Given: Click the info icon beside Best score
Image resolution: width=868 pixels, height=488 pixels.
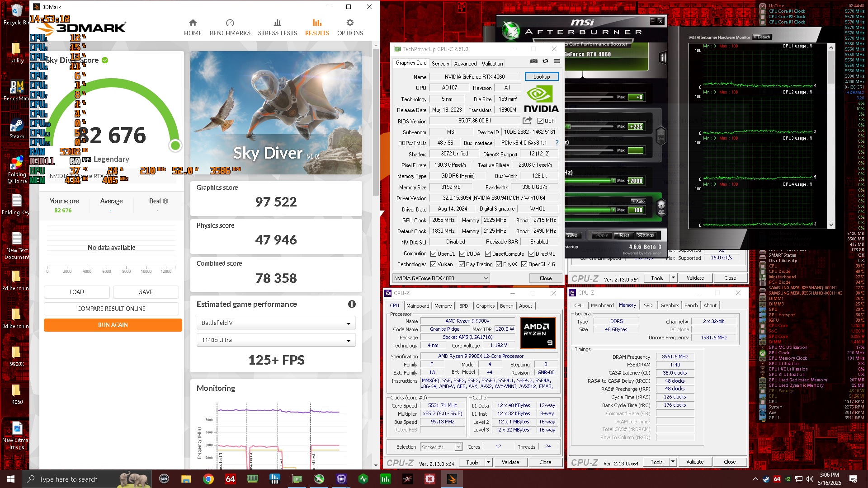Looking at the screenshot, I should tap(165, 201).
